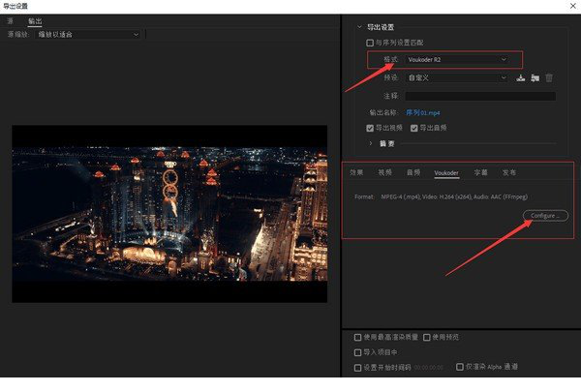Collapse the 导出设置 section
Image resolution: width=581 pixels, height=392 pixels.
pyautogui.click(x=359, y=27)
